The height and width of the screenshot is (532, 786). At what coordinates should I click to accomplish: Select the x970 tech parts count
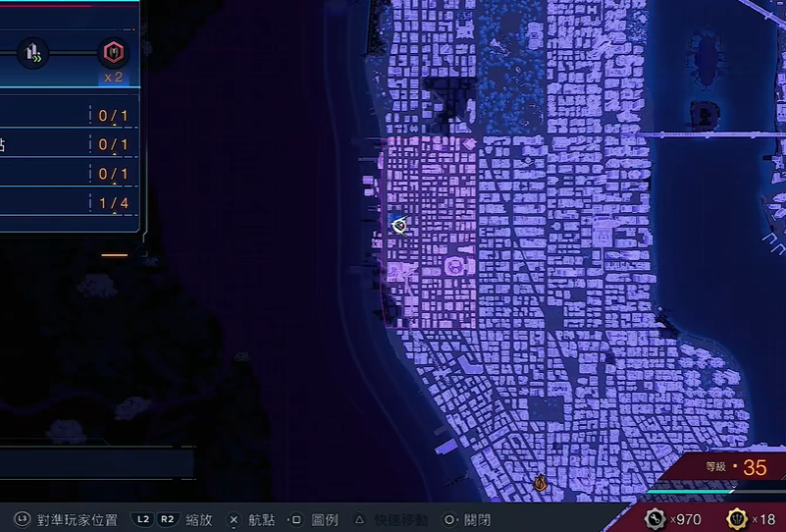coord(685,519)
